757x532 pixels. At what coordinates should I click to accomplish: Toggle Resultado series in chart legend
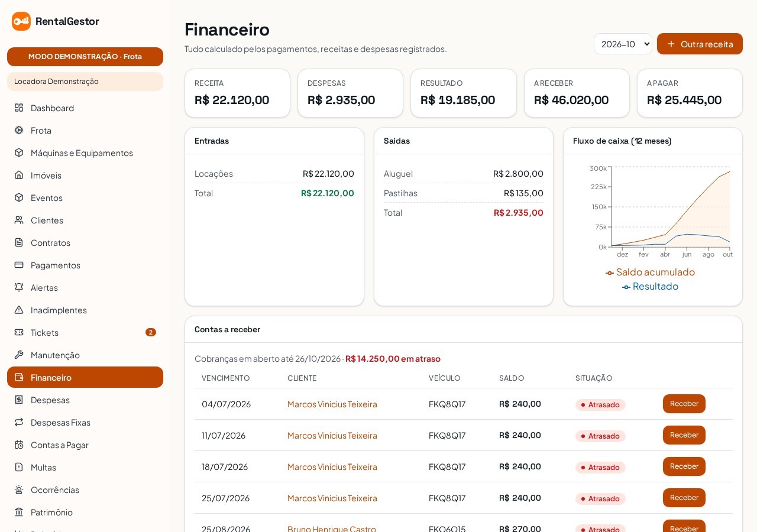pyautogui.click(x=650, y=286)
